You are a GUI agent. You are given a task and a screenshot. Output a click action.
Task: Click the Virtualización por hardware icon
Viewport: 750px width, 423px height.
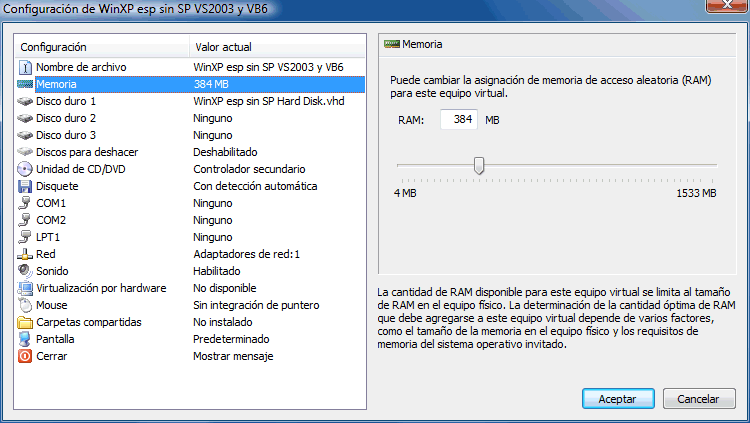(x=25, y=288)
